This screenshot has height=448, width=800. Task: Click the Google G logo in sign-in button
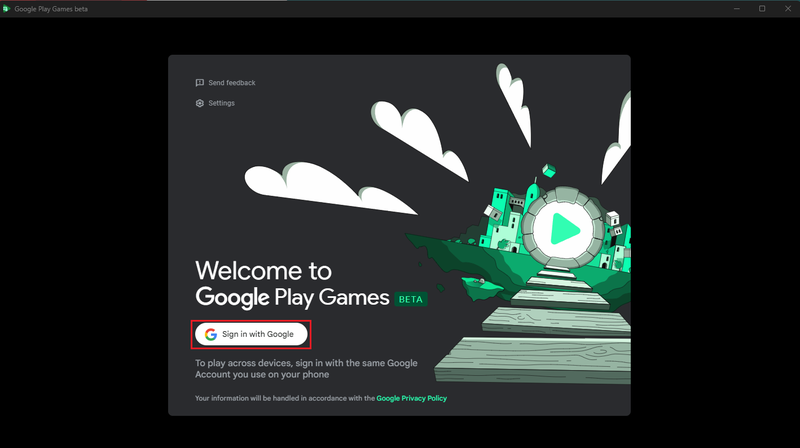click(211, 334)
